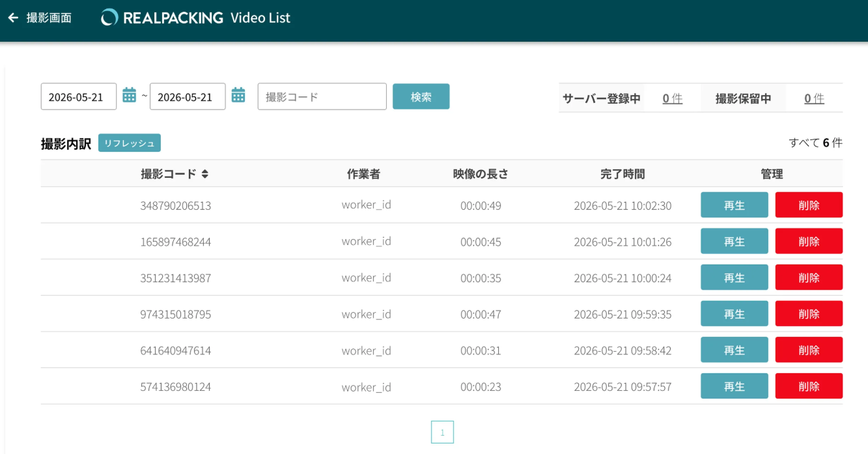Screen dimensions: 868x454
Task: Click the 撮影内訳 section heading
Action: tap(66, 144)
